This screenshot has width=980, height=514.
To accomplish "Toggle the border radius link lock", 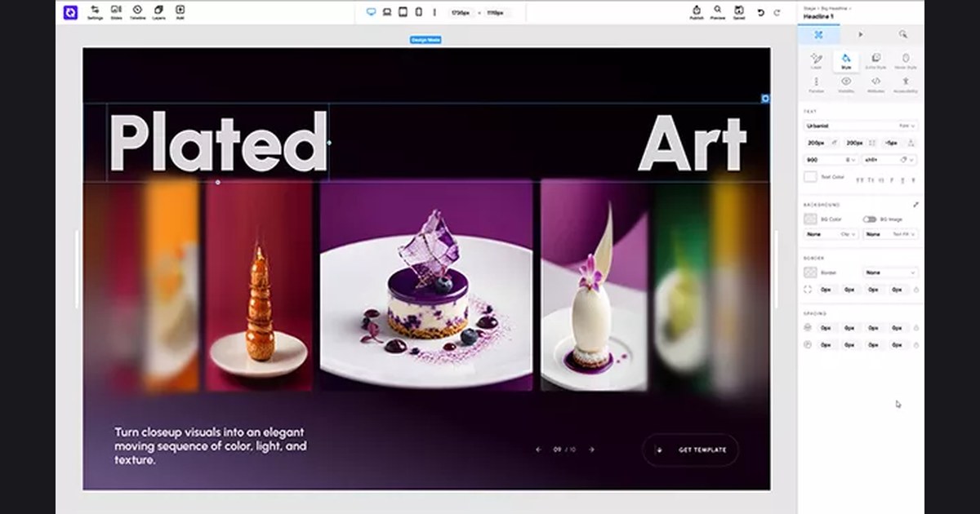I will [916, 290].
